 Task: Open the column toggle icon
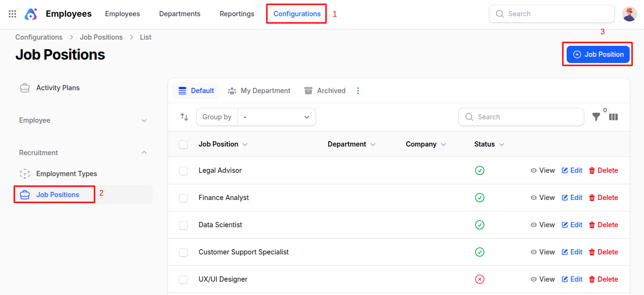click(613, 117)
